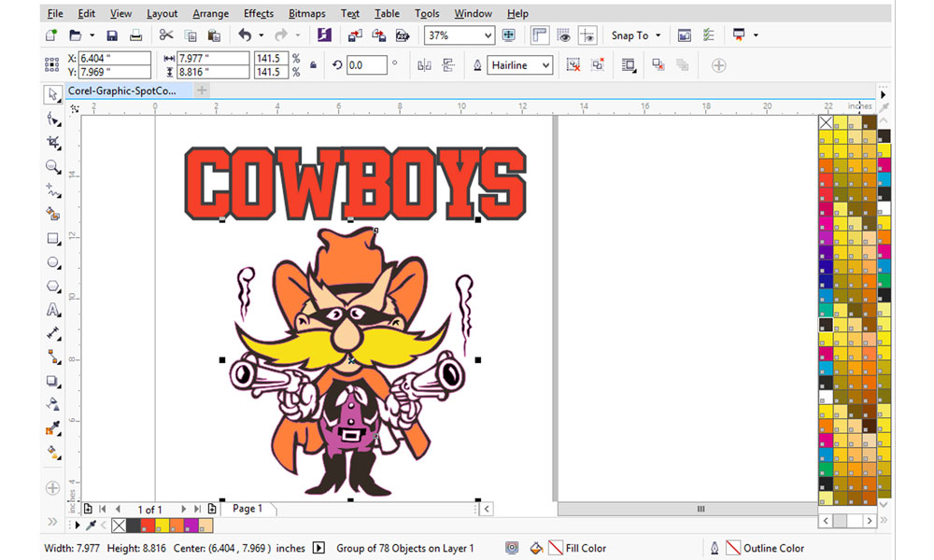The image size is (934, 560).
Task: Select the Ellipse tool
Action: pyautogui.click(x=53, y=262)
